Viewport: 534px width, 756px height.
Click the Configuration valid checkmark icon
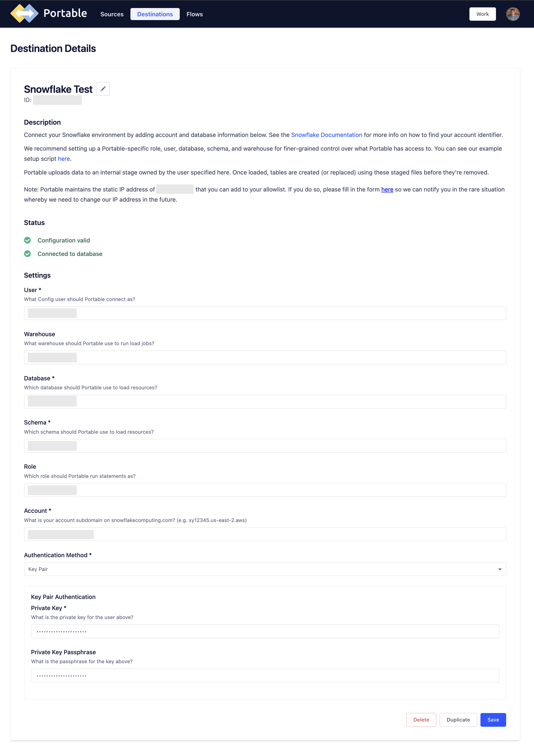pyautogui.click(x=28, y=240)
